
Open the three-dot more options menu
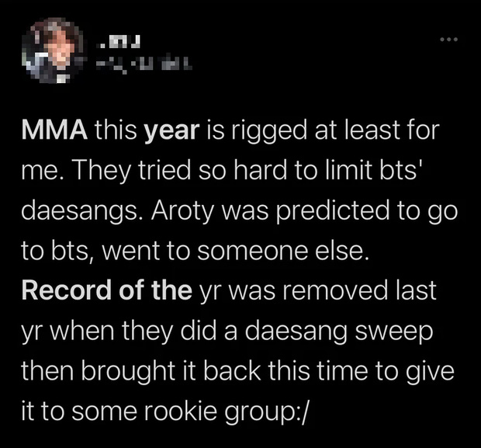(x=448, y=40)
